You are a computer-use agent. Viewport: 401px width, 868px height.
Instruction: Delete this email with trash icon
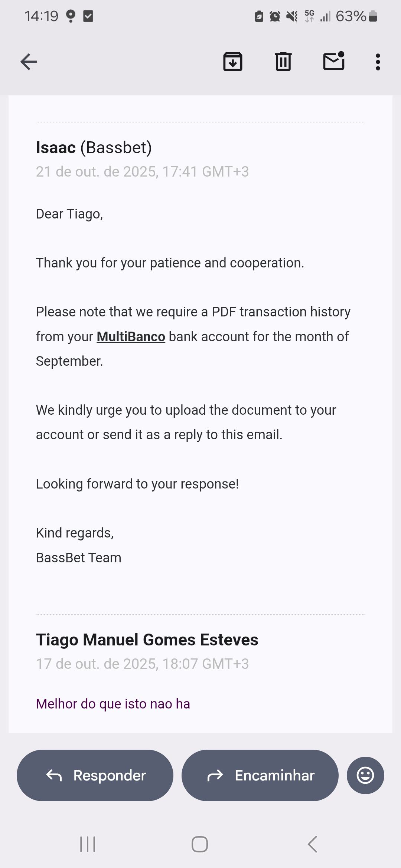click(x=283, y=62)
